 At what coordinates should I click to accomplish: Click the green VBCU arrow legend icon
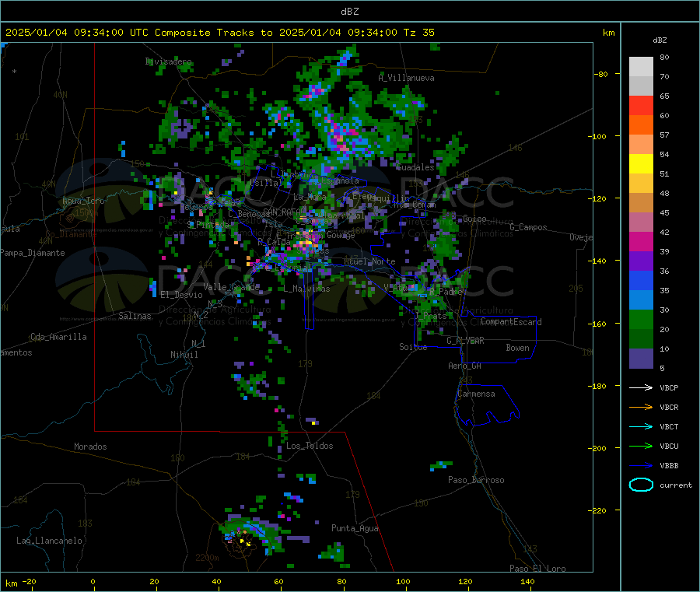[641, 446]
